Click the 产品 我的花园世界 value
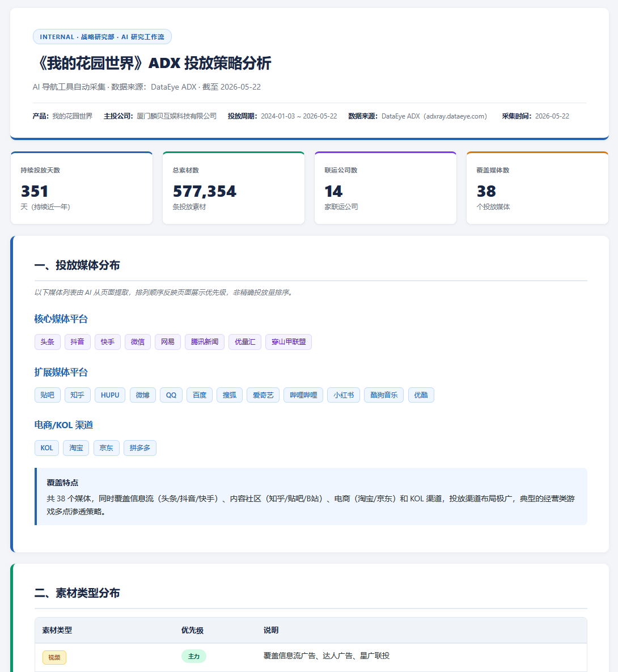 point(73,116)
